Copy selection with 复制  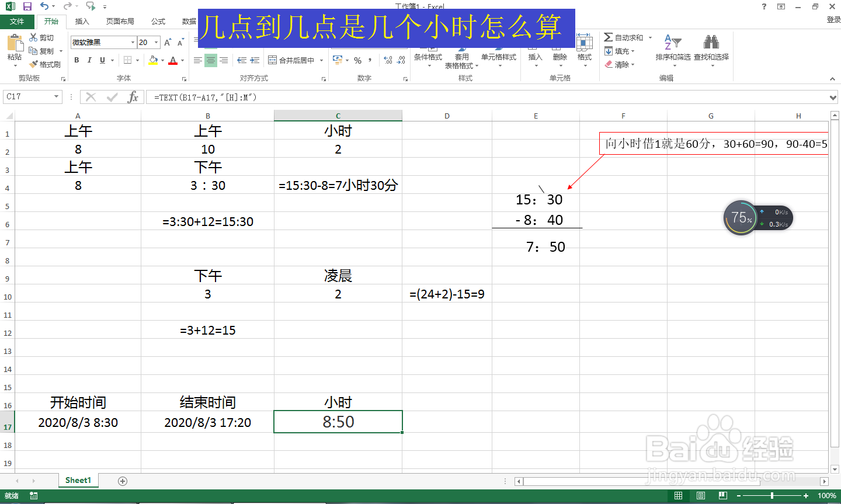point(41,51)
